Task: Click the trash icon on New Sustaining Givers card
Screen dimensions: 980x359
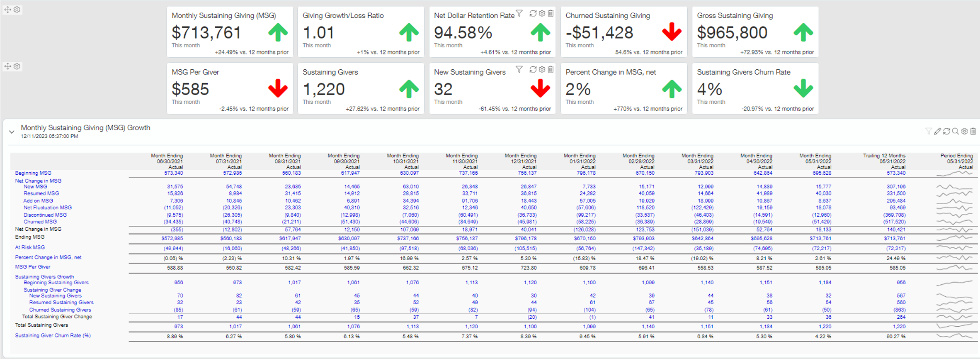Action: click(x=551, y=70)
